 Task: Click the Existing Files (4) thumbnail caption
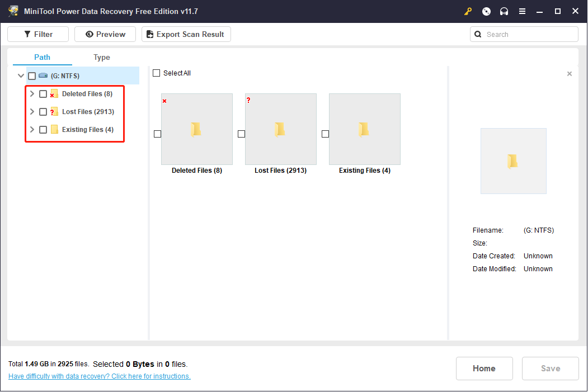[x=365, y=171]
